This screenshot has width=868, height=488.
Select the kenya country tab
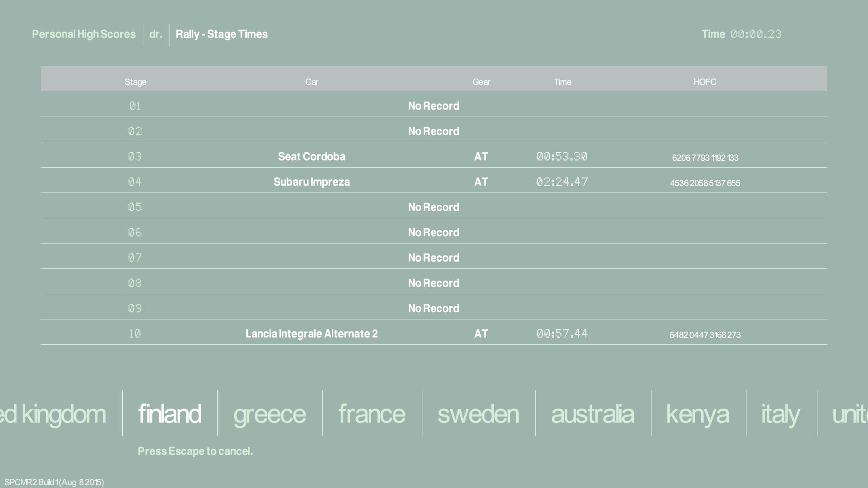698,414
